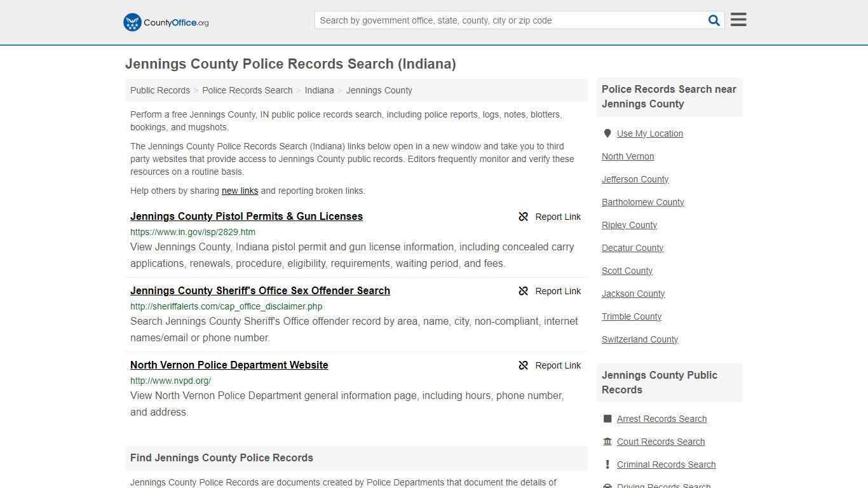
Task: Open North Vernon Police Department Website
Action: click(x=229, y=365)
